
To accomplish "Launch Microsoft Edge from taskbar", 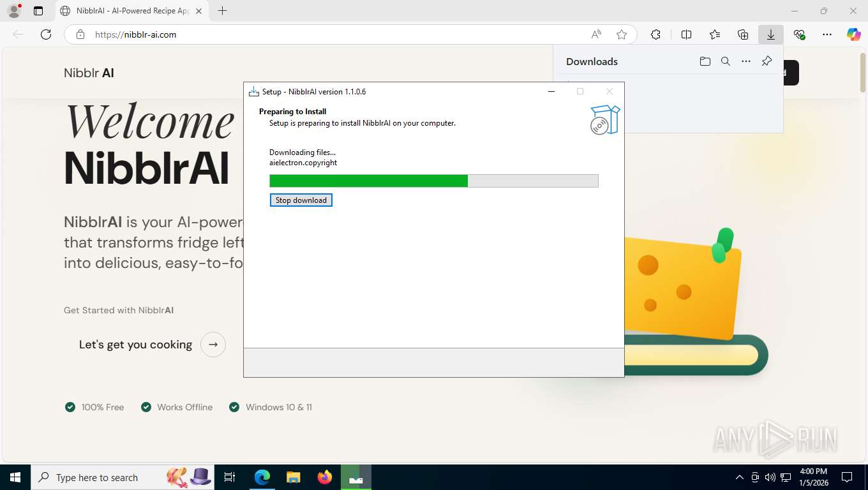I will tap(262, 477).
